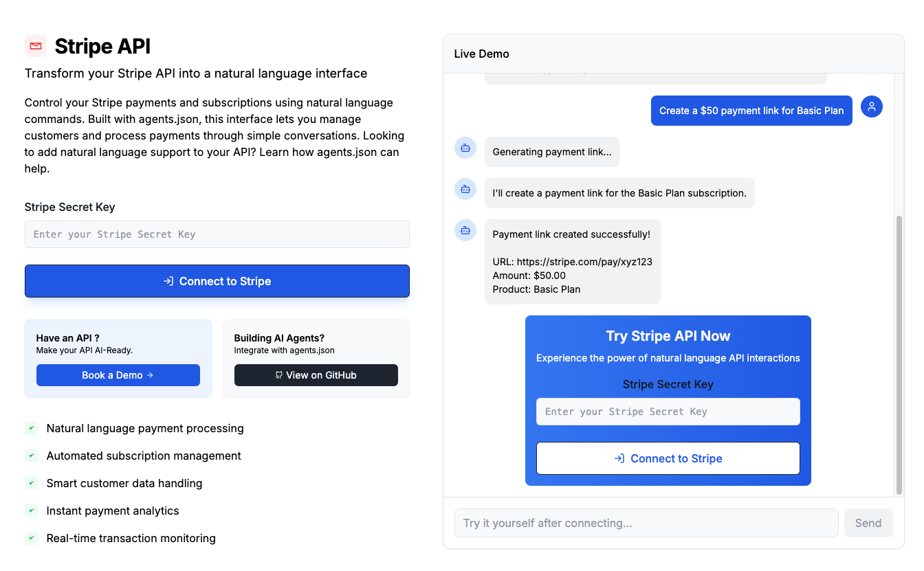This screenshot has height=571, width=924.
Task: Click the Book a Demo button
Action: [118, 375]
